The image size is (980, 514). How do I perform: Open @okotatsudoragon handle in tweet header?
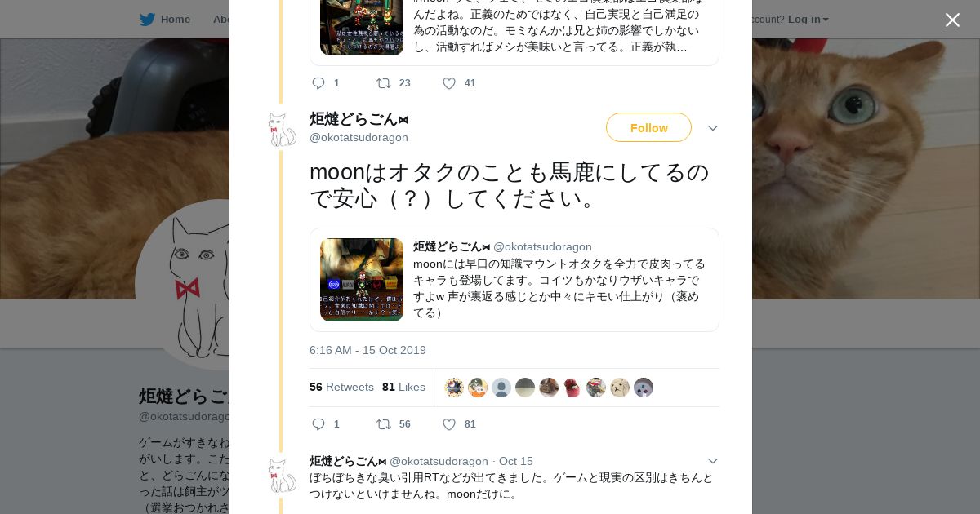pos(359,137)
